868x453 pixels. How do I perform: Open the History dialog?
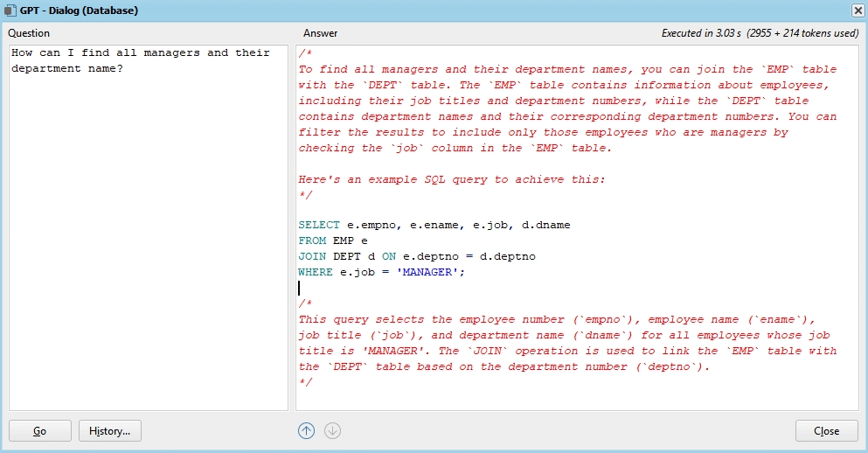[109, 431]
